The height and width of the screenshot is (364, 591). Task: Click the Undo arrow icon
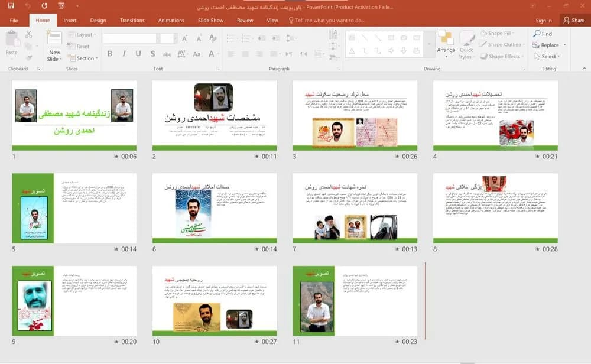(28, 6)
